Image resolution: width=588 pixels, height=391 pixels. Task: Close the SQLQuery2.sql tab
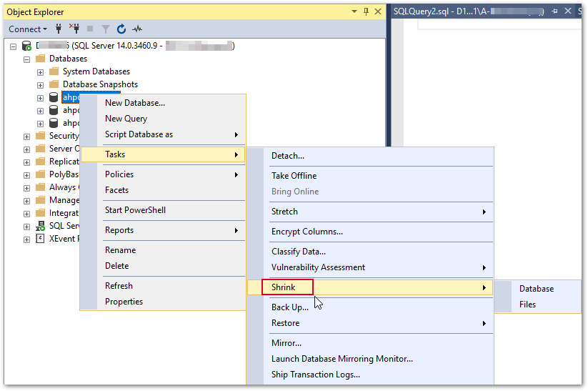568,11
